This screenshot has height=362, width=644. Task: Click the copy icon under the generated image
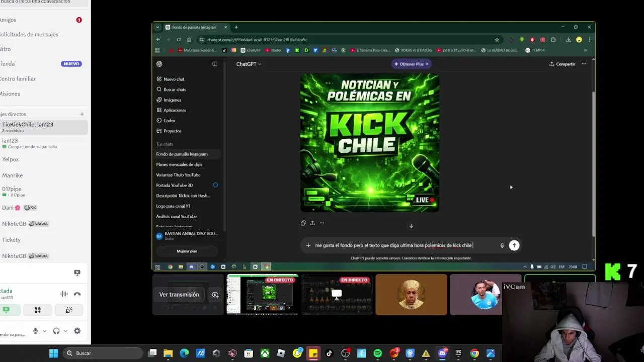click(x=303, y=223)
